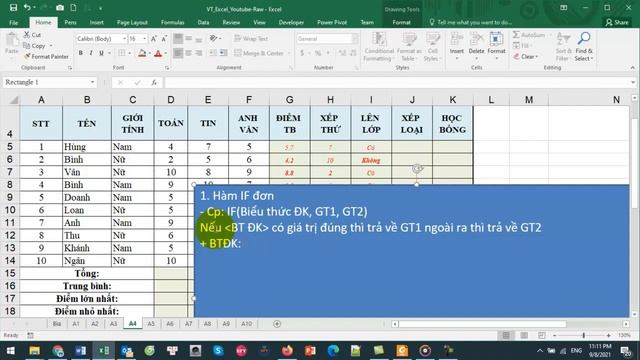Click Merge & Center
Viewport: 640px width, 360px height.
pyautogui.click(x=259, y=53)
